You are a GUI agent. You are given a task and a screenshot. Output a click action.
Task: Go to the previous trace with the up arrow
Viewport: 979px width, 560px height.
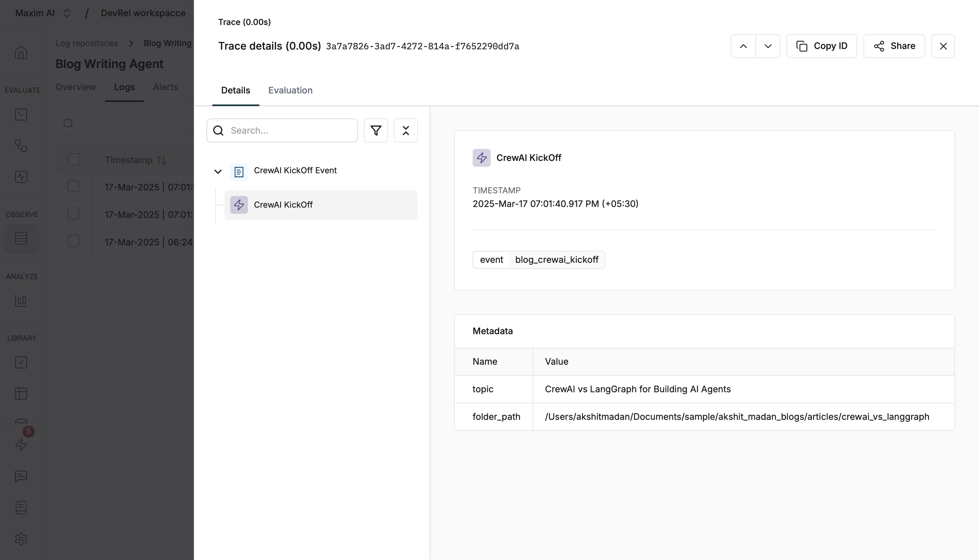pos(743,46)
